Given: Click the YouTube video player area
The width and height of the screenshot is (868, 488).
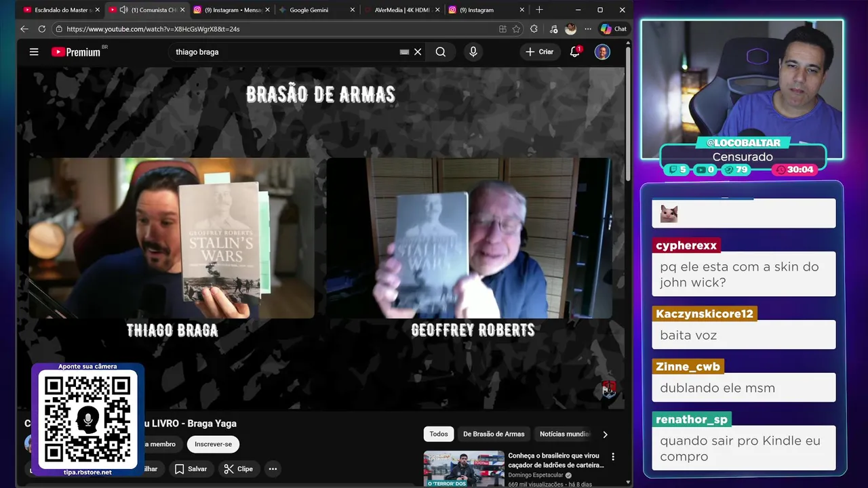Looking at the screenshot, I should (321, 238).
